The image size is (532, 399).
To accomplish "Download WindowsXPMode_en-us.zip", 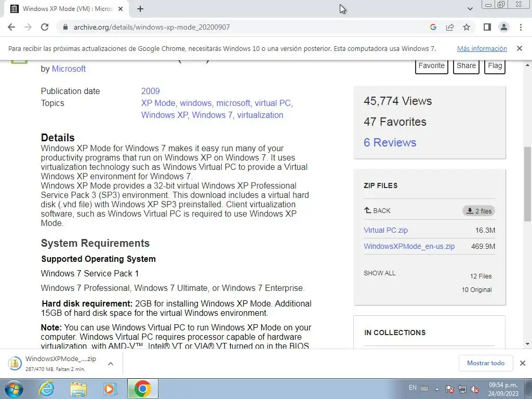I will click(x=409, y=246).
